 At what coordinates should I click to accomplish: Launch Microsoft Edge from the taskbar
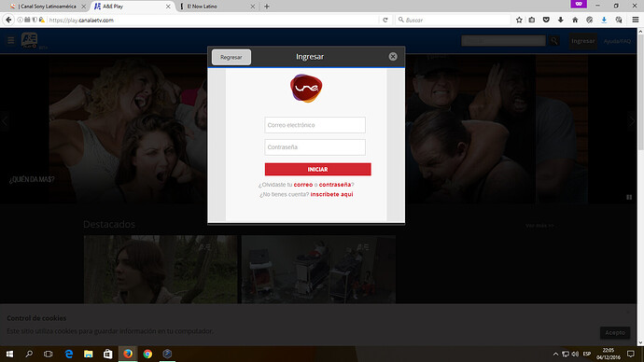pyautogui.click(x=68, y=354)
